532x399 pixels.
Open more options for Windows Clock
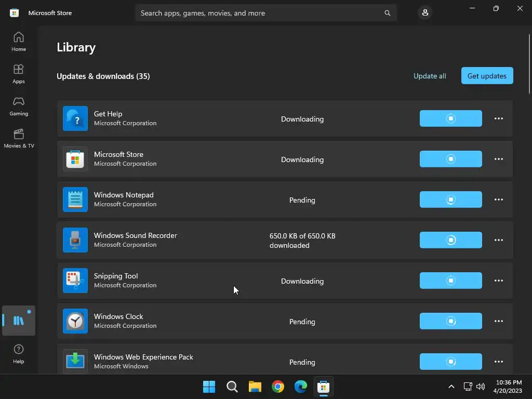[x=498, y=321]
